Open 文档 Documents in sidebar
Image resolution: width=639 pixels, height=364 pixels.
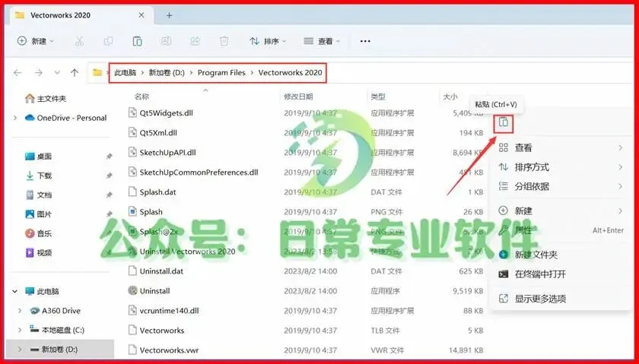[x=39, y=195]
